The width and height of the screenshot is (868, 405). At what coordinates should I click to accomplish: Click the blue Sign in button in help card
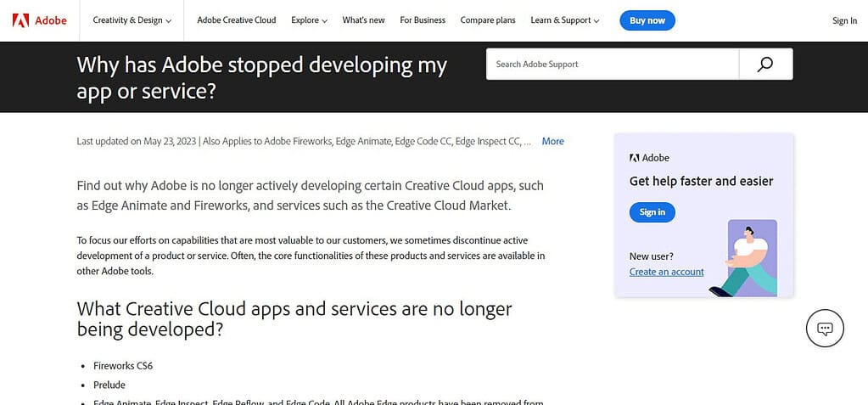652,212
